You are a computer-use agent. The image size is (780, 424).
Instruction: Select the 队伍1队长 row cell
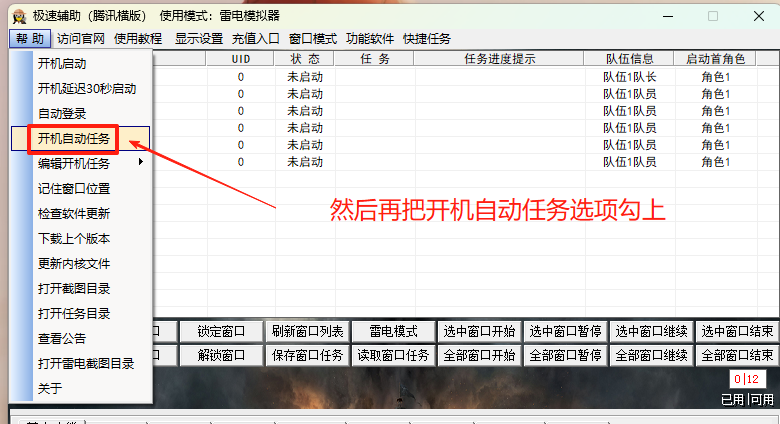[x=629, y=77]
